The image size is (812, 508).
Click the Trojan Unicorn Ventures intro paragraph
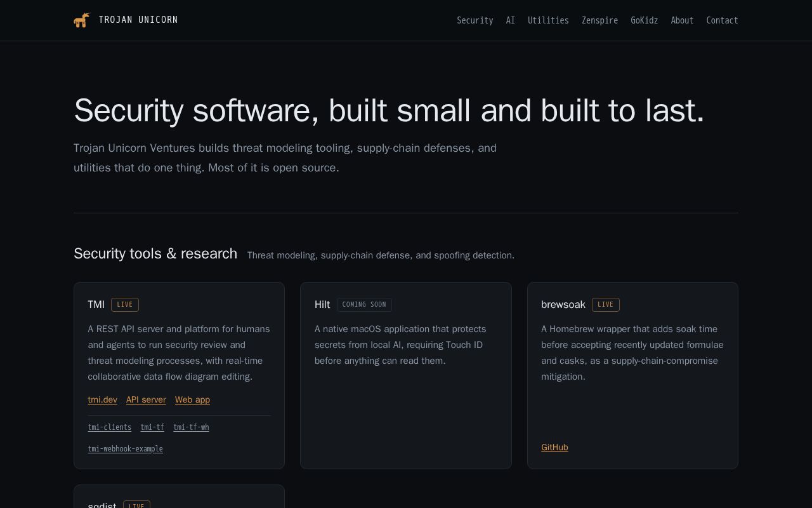(x=285, y=158)
